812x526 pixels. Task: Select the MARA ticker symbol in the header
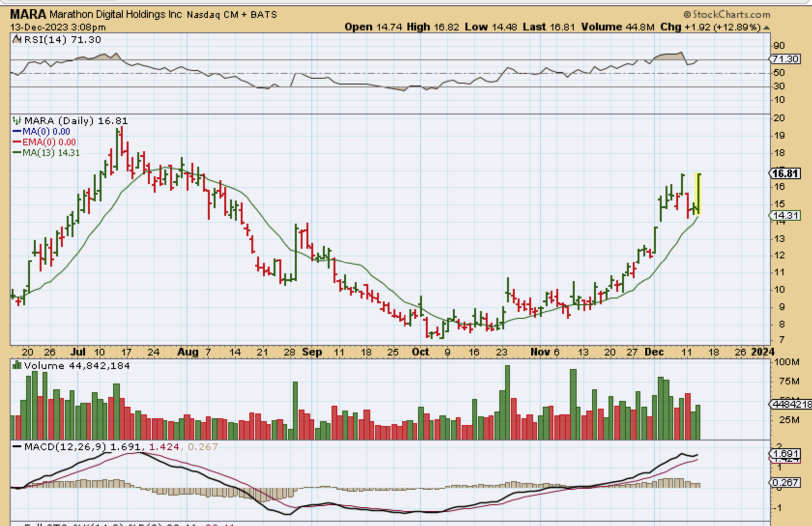(x=28, y=14)
